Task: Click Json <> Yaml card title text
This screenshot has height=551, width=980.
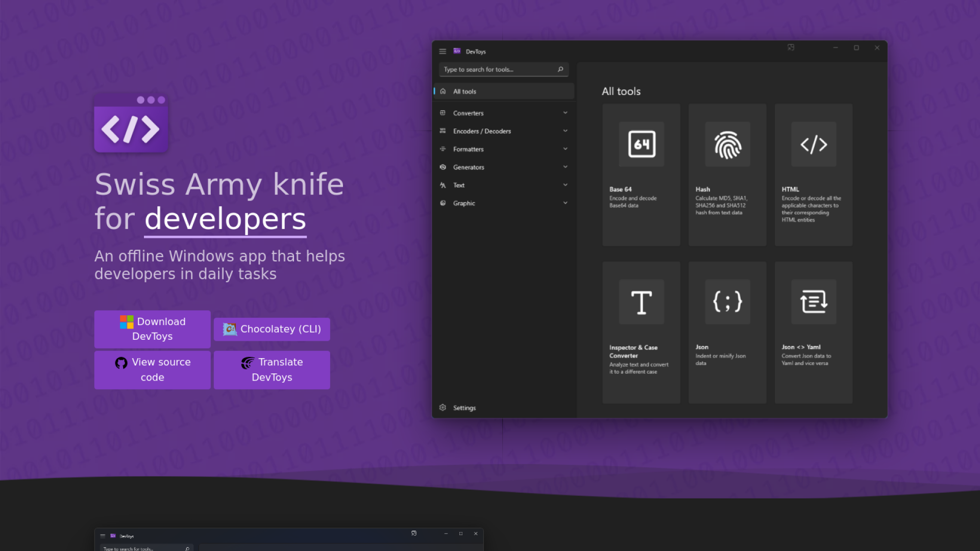Action: click(801, 347)
